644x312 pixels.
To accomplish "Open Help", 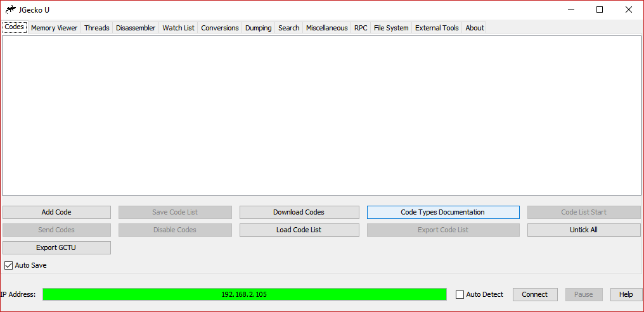I will tap(626, 294).
